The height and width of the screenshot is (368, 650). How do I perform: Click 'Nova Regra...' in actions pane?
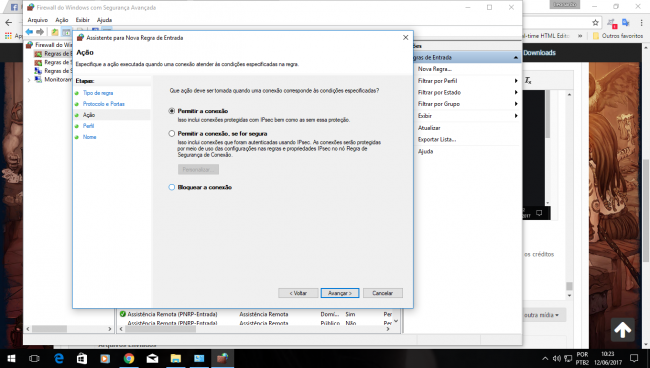pos(435,69)
